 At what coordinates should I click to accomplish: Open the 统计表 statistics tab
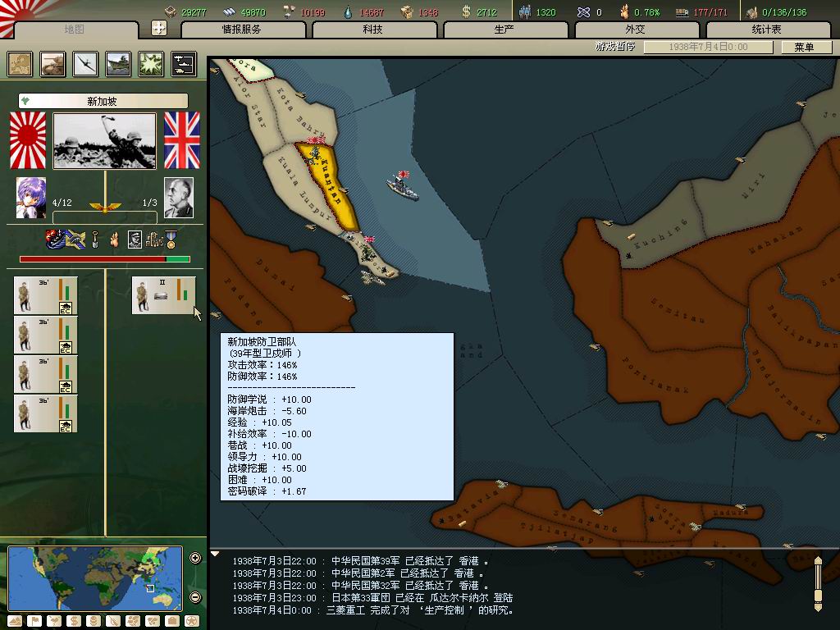click(767, 30)
